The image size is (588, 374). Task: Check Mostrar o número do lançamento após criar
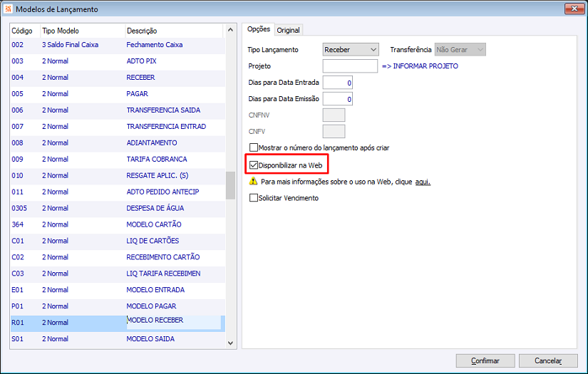254,147
